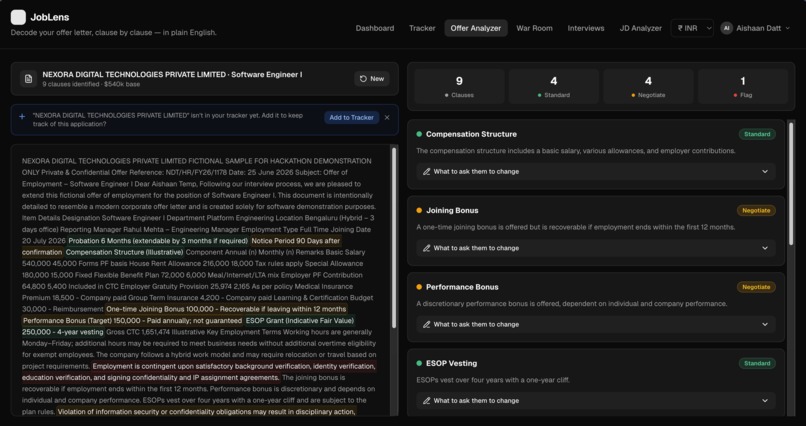Screen dimensions: 806x426
Task: Click the pencil icon in ESOP Vesting card
Action: (x=426, y=401)
